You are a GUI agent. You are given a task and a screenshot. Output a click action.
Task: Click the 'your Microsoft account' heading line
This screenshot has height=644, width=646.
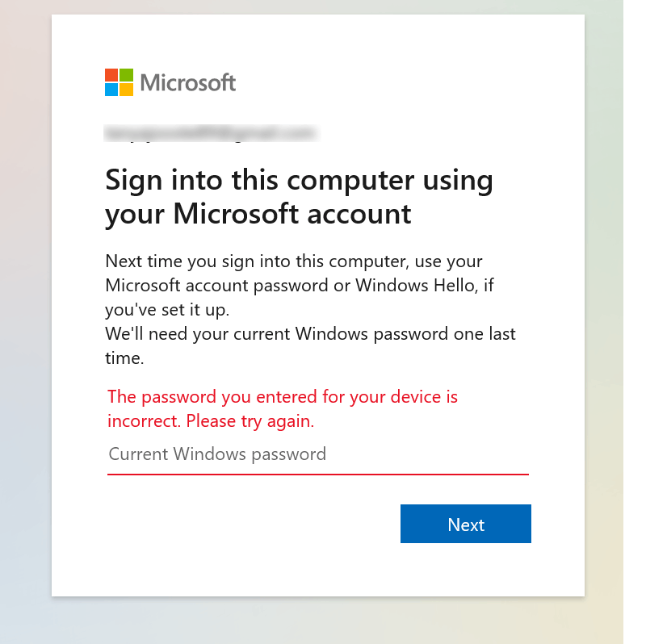[258, 214]
